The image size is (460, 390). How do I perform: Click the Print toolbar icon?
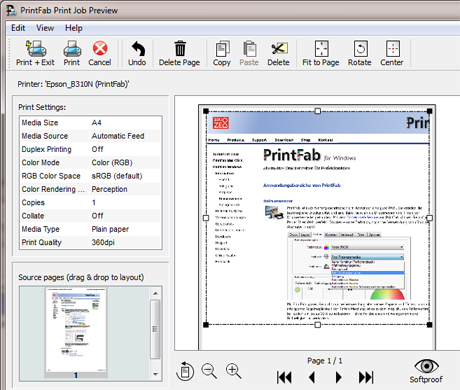point(72,53)
